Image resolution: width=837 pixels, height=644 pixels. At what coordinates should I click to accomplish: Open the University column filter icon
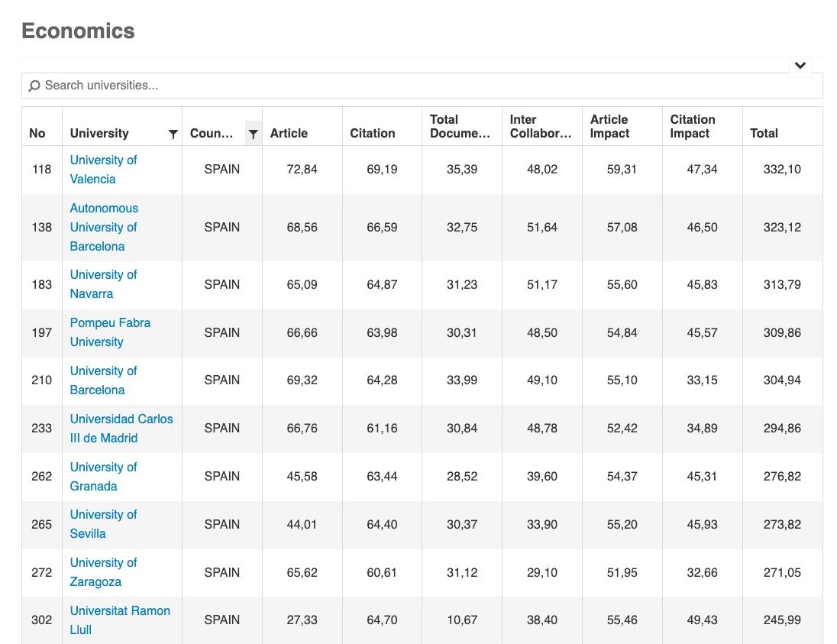[x=173, y=134]
